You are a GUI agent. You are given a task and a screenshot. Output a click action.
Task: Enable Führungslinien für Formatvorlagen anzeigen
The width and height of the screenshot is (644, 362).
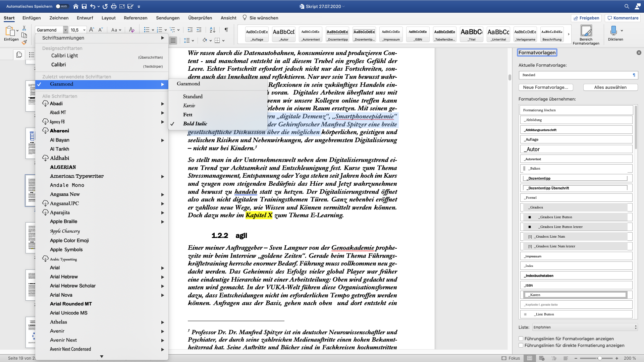[521, 339]
